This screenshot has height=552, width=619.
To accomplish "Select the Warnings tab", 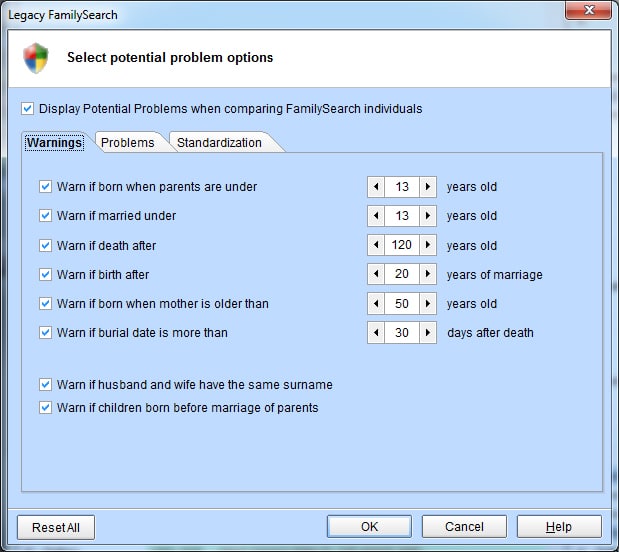I will [x=54, y=143].
